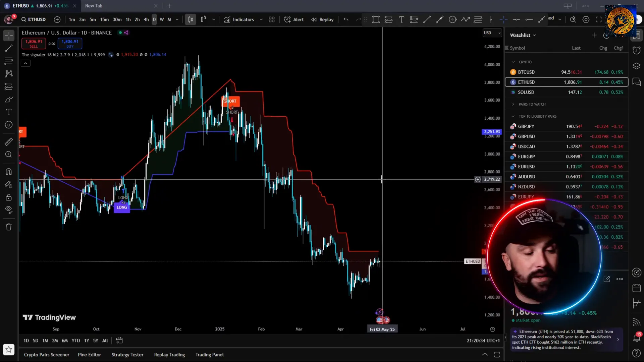The height and width of the screenshot is (362, 644).
Task: Start bar Replay mode
Action: click(322, 19)
